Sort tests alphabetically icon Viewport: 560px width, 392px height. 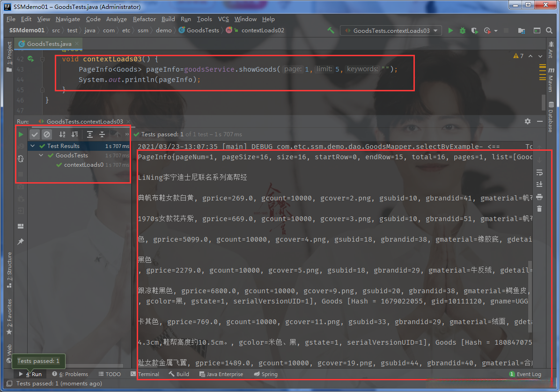(62, 134)
